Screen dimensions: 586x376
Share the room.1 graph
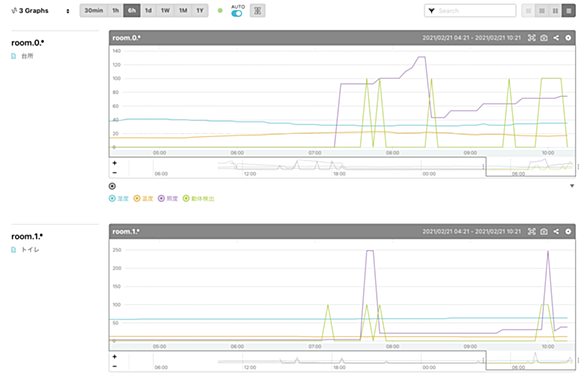click(556, 231)
